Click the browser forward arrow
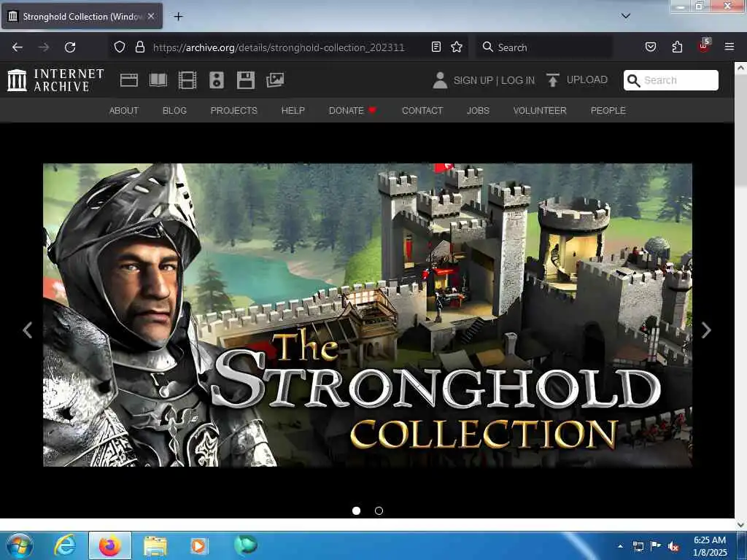This screenshot has height=560, width=747. 44,47
